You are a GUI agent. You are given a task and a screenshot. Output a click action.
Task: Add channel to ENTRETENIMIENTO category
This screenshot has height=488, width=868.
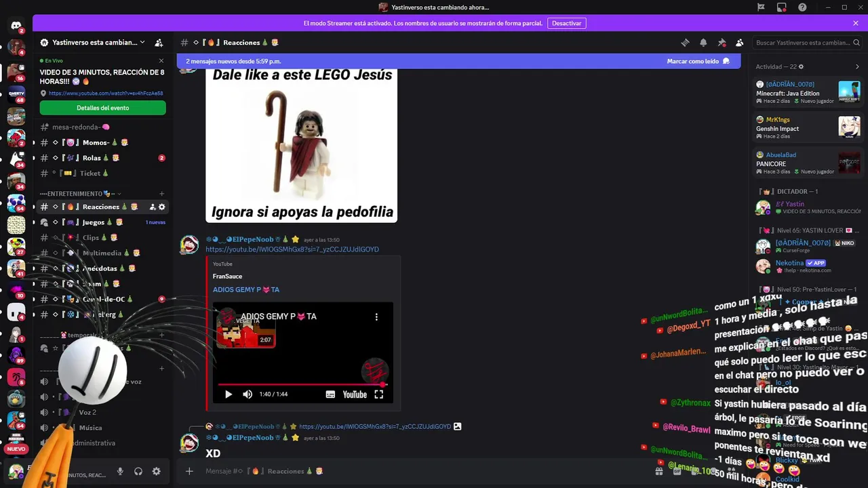[x=161, y=194]
